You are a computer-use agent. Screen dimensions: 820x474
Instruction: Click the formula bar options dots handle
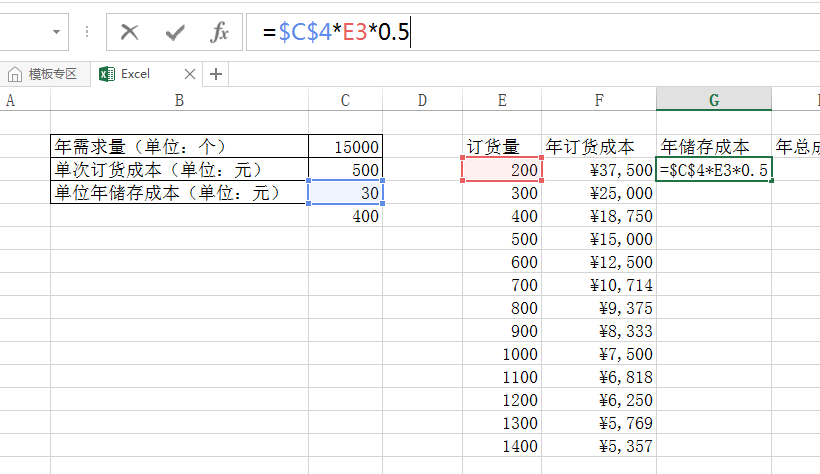(87, 32)
